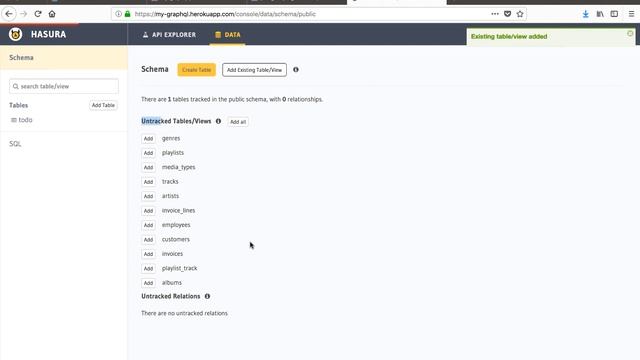This screenshot has height=360, width=640.
Task: Add the tracks table
Action: (148, 182)
